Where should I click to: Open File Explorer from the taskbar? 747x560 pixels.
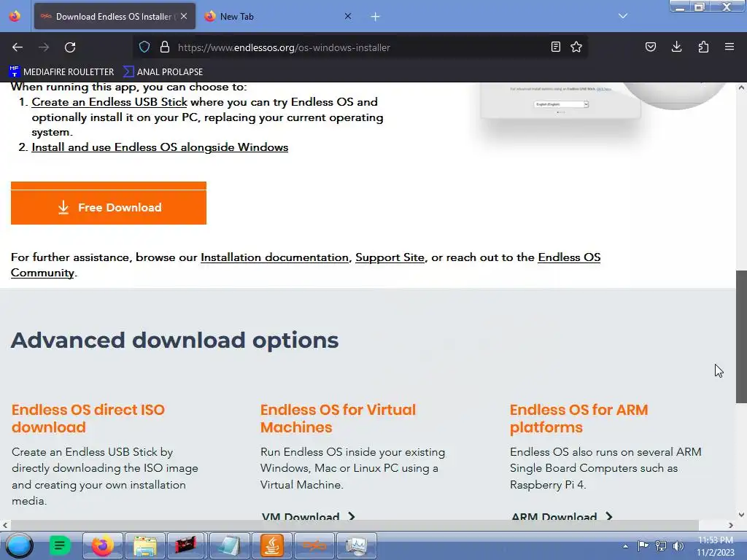point(145,545)
